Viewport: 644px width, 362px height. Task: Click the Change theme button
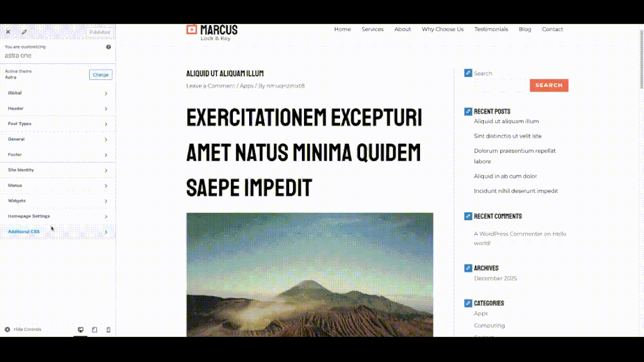(x=100, y=75)
